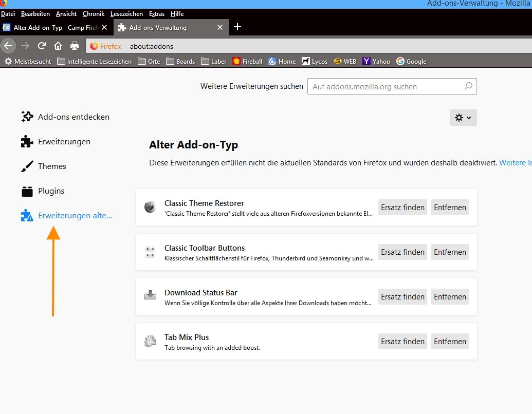Remove Classic Theme Restorer

coord(450,207)
